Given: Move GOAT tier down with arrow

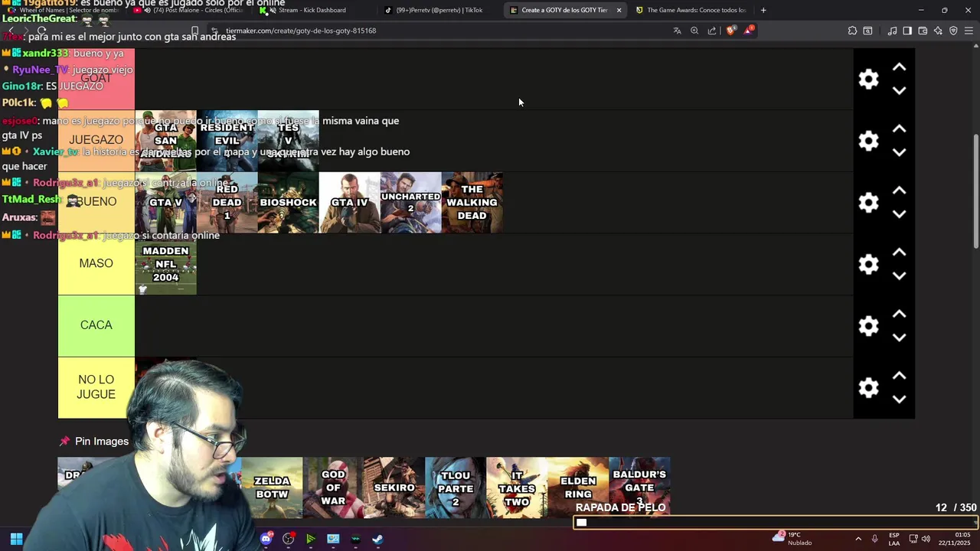Looking at the screenshot, I should coord(900,90).
